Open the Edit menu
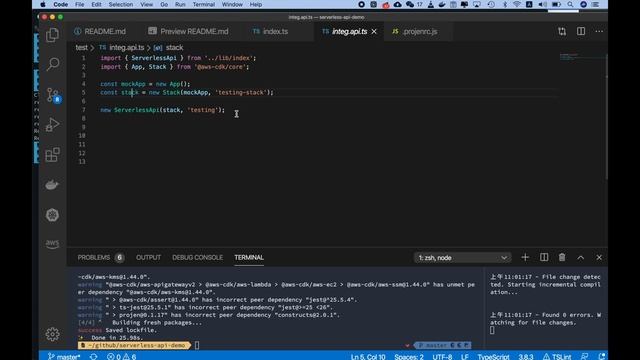The image size is (640, 360). [x=96, y=4]
